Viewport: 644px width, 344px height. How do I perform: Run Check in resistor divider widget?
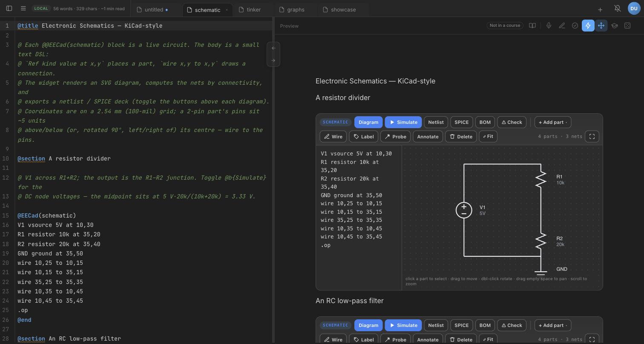tap(512, 122)
